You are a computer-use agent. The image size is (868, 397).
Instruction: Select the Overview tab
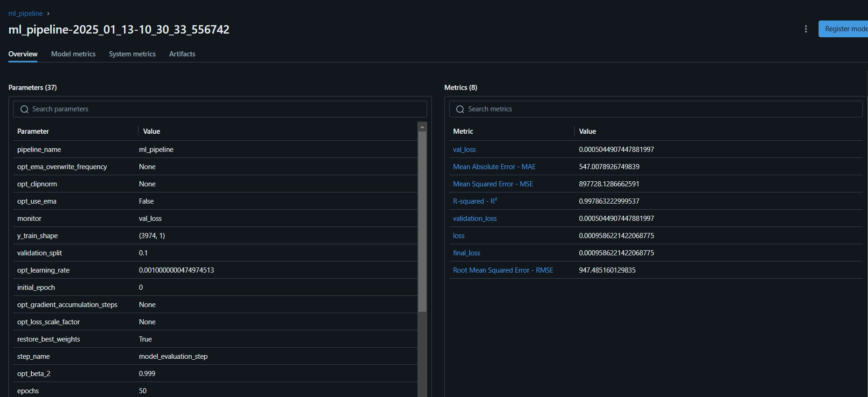[x=23, y=54]
